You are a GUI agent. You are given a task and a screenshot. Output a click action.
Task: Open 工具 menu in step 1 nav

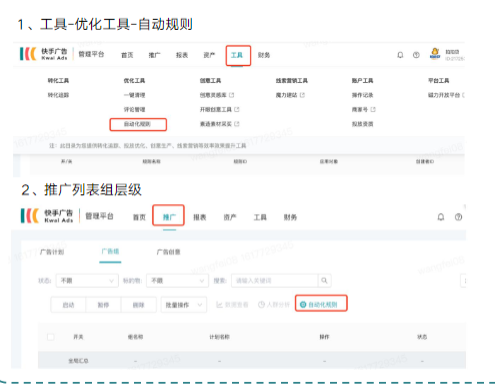[x=237, y=55]
